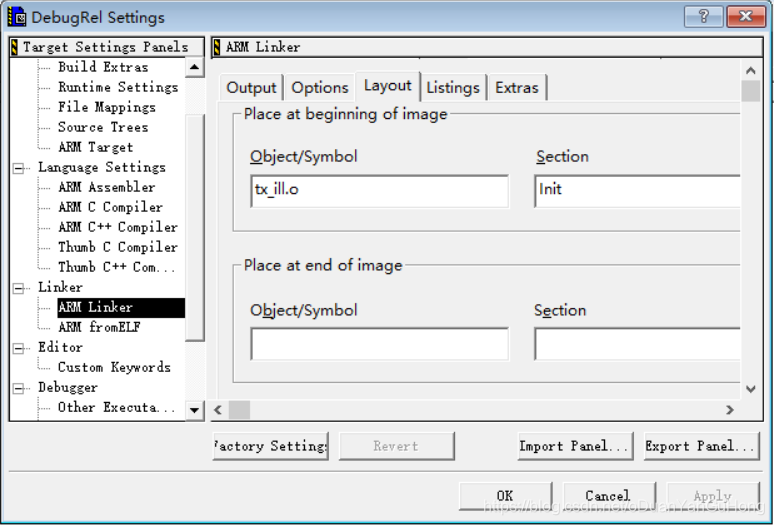
Task: Click the ARM Linker panel header
Action: pyautogui.click(x=488, y=47)
